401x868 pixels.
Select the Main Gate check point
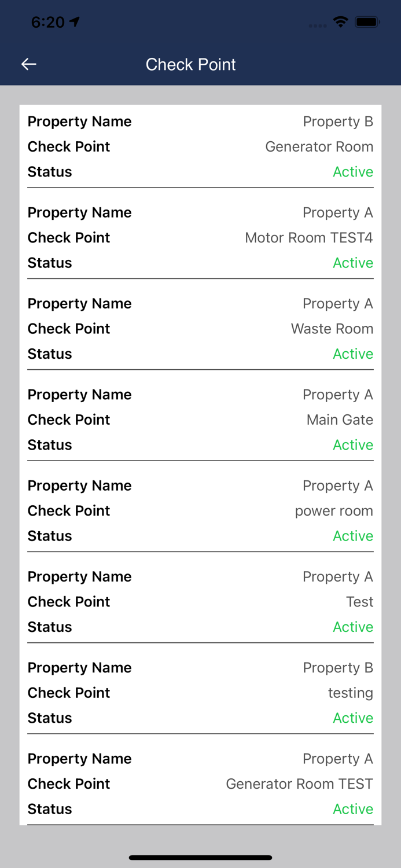tap(340, 420)
